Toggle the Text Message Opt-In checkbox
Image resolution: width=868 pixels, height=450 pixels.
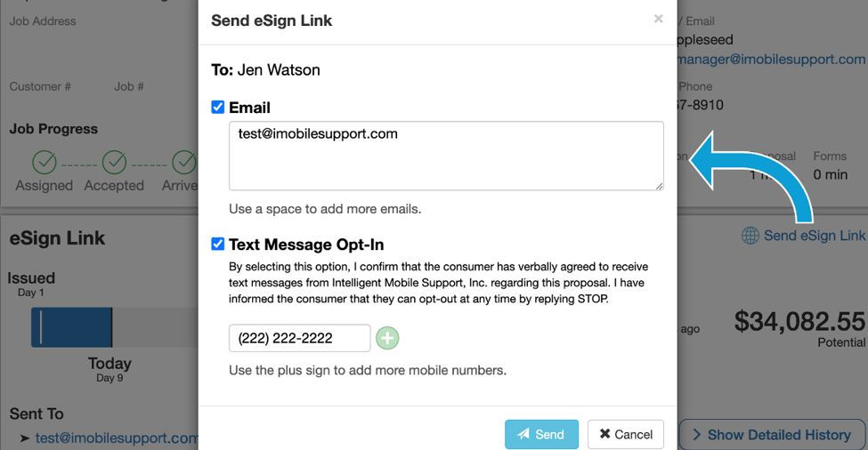click(218, 244)
